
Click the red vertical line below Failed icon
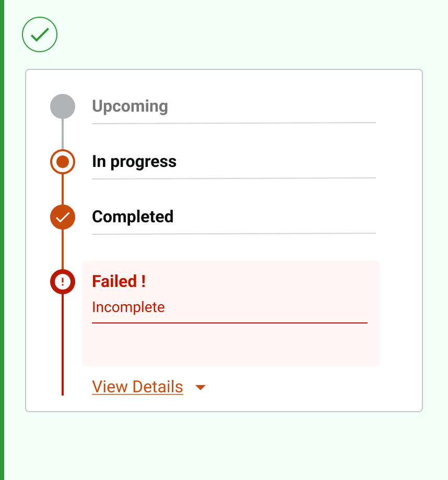(63, 344)
